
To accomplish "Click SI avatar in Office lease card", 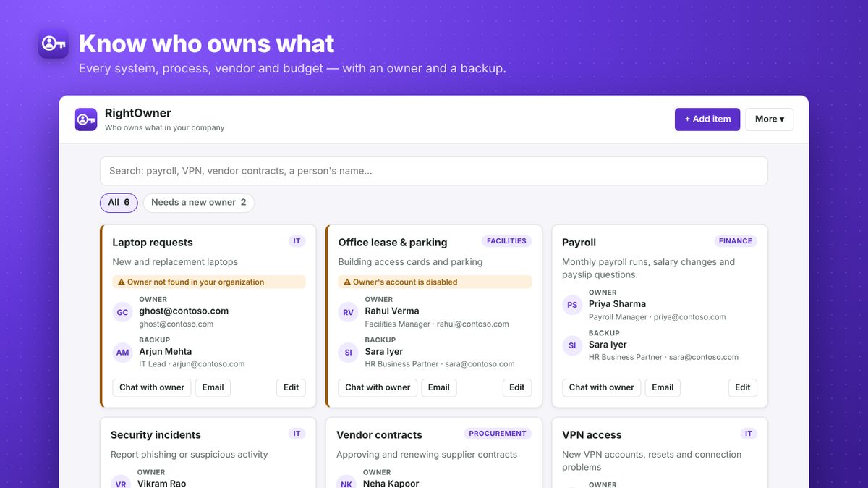I will (349, 353).
